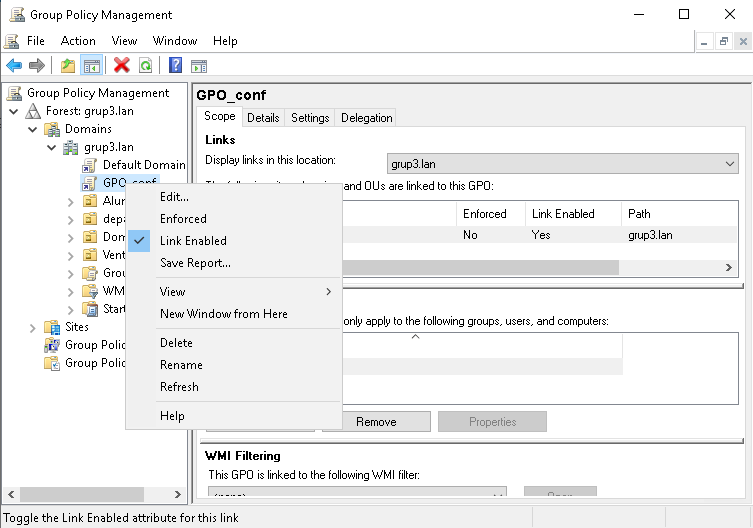Click the Up one level folder icon
753x528 pixels.
click(67, 66)
